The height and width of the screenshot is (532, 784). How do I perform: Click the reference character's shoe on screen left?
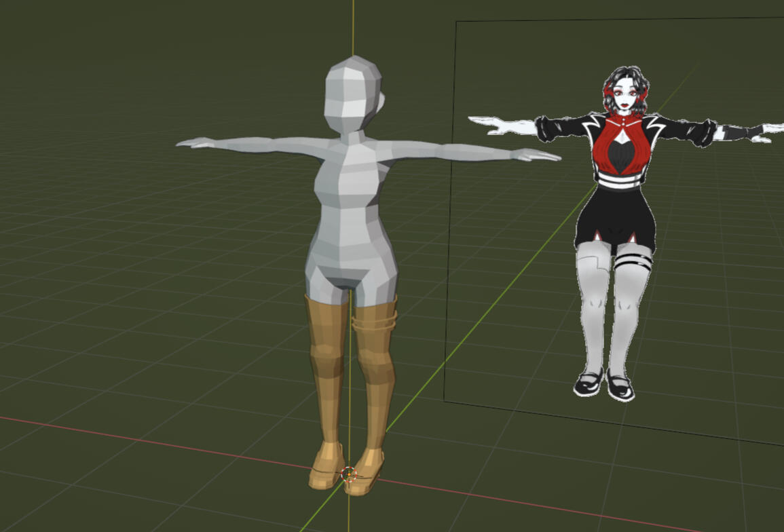click(588, 383)
